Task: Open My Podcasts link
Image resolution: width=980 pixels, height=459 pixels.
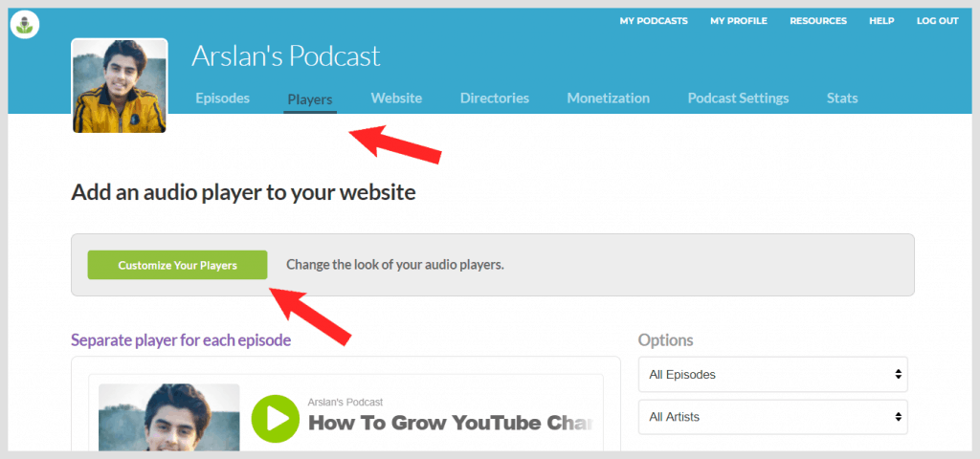Action: click(654, 21)
